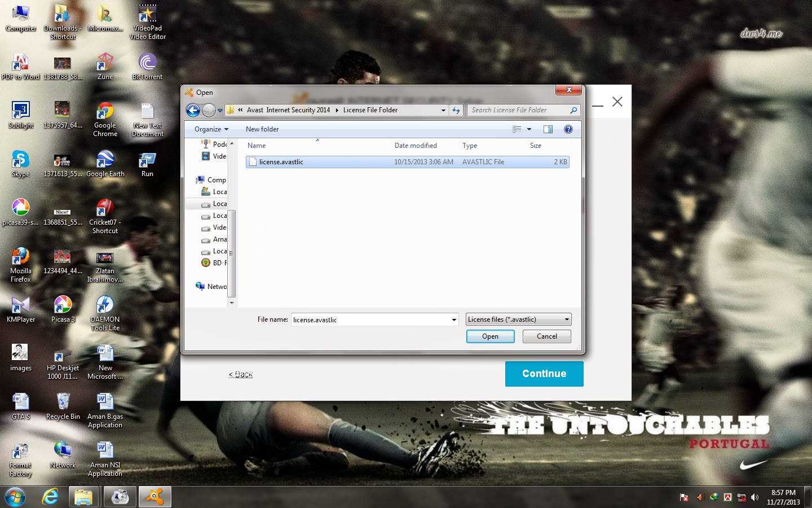Open Windows Explorer from the taskbar
Viewport: 812px width, 508px height.
tap(83, 497)
